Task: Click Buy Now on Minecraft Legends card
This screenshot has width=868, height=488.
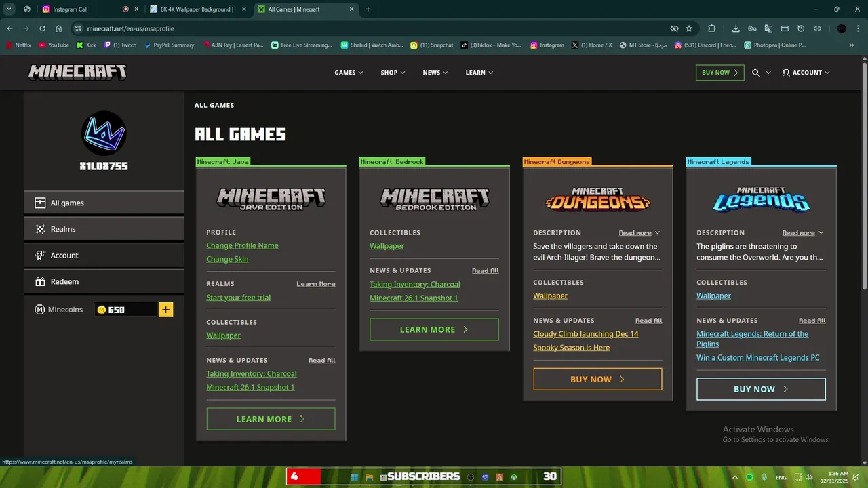Action: (x=761, y=389)
